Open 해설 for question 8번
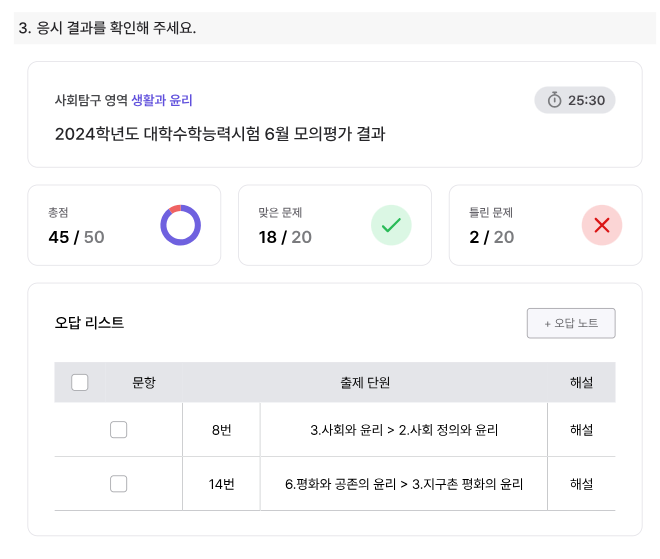 pyautogui.click(x=581, y=430)
